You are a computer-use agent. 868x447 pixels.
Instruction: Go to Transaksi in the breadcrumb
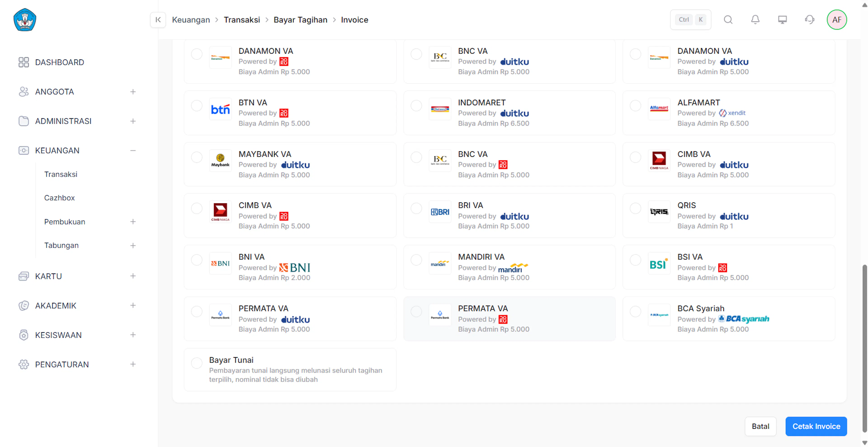242,20
